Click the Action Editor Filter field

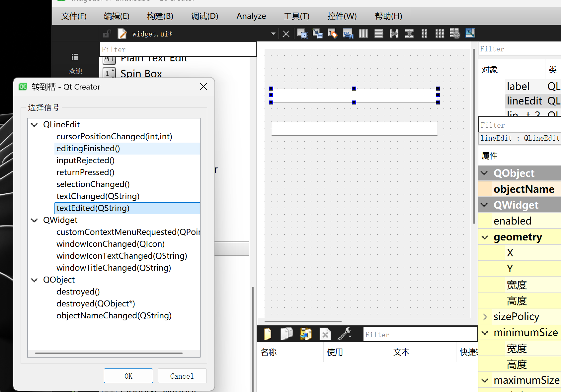click(x=421, y=334)
